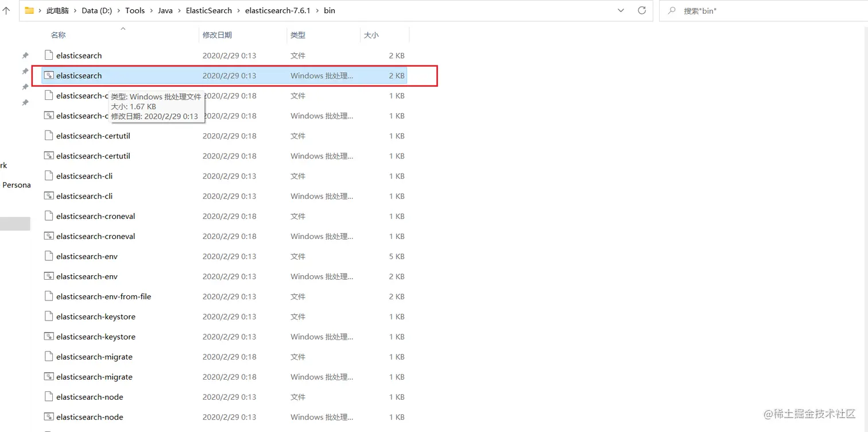This screenshot has height=432, width=868.
Task: Expand the chevron after ElasticSearch breadcrumb
Action: coord(238,10)
